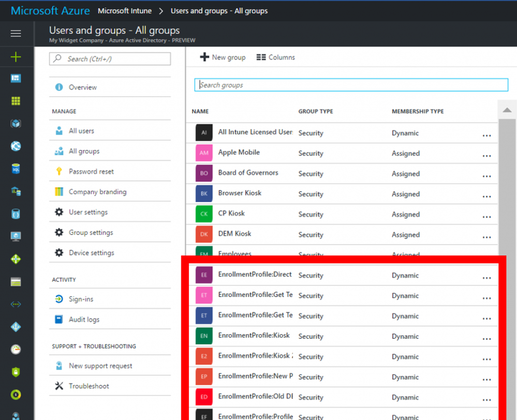Click the Company branding color icon

(x=59, y=191)
